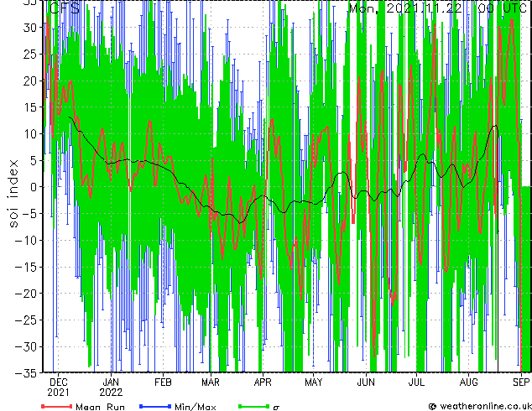Click the "MAY" x-axis month label
The height and width of the screenshot is (411, 532).
point(313,382)
